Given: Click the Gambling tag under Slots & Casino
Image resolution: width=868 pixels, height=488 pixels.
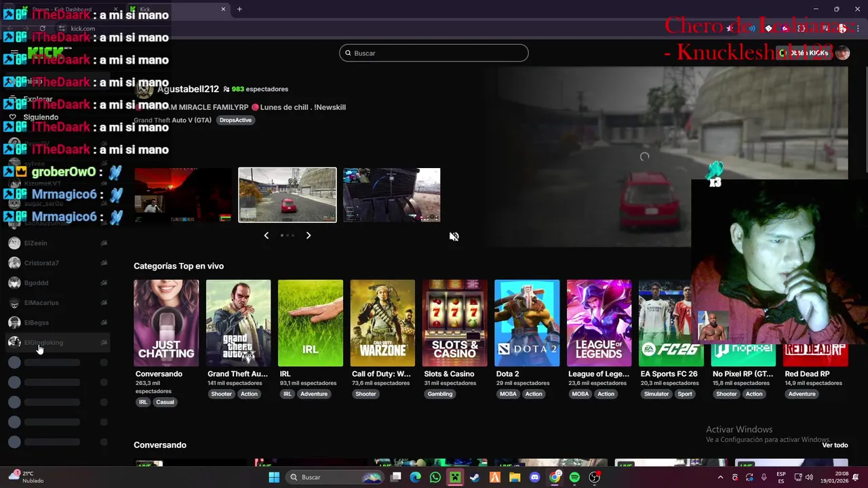Looking at the screenshot, I should [x=440, y=394].
